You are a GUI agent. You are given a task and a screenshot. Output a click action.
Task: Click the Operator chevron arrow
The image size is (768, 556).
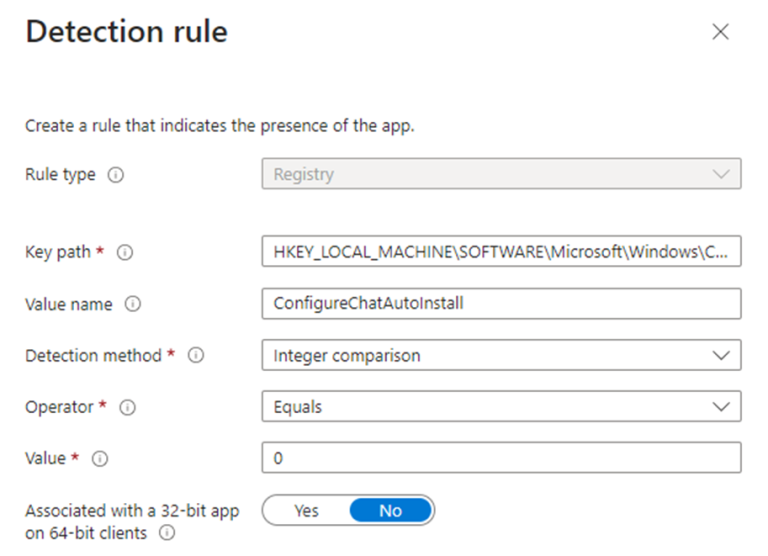[720, 407]
